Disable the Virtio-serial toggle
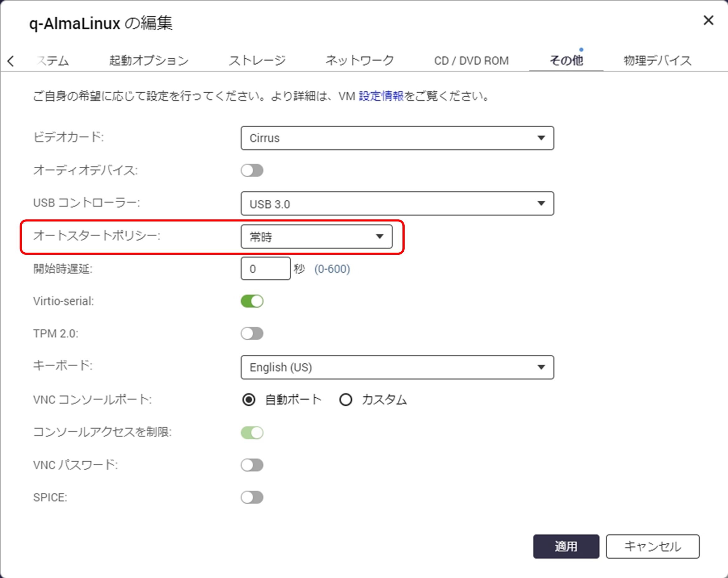Viewport: 728px width, 578px height. 252,301
